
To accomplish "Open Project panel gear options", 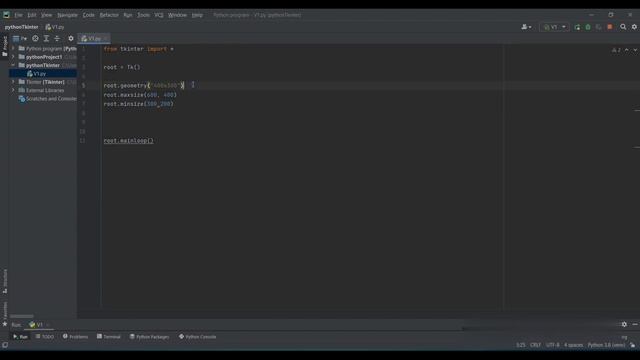I will coord(71,38).
